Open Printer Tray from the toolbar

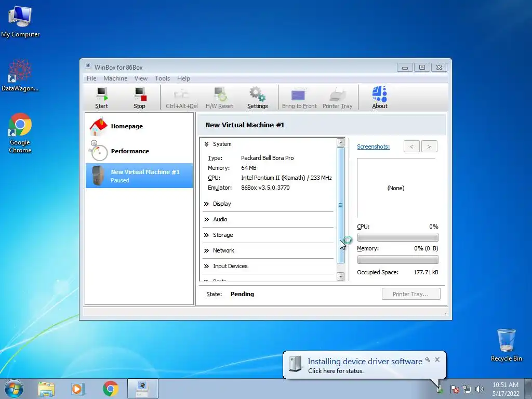(337, 98)
